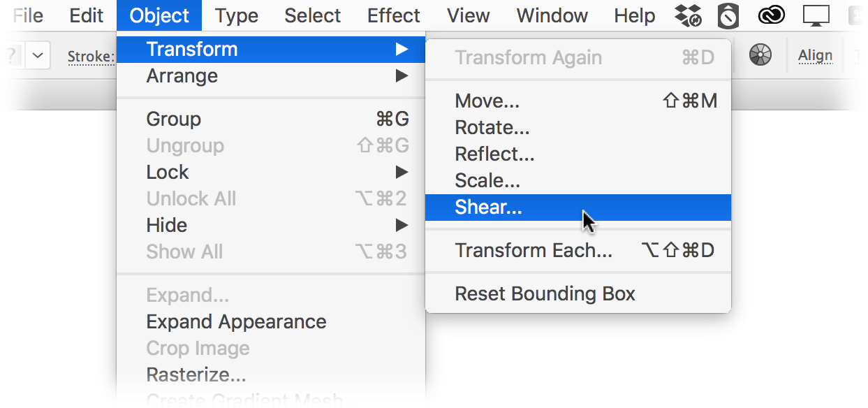The height and width of the screenshot is (408, 868).
Task: Select Rotate in the Transform submenu
Action: pyautogui.click(x=578, y=128)
